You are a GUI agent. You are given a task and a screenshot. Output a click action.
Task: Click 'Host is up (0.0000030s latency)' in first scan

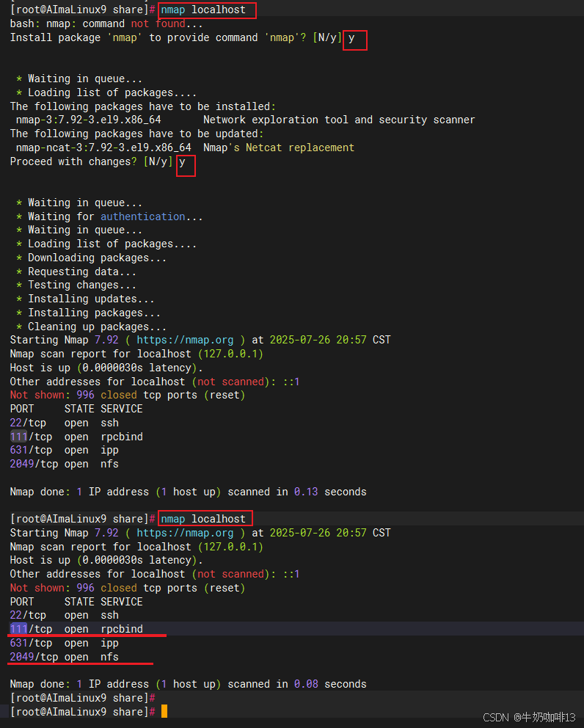coord(106,368)
